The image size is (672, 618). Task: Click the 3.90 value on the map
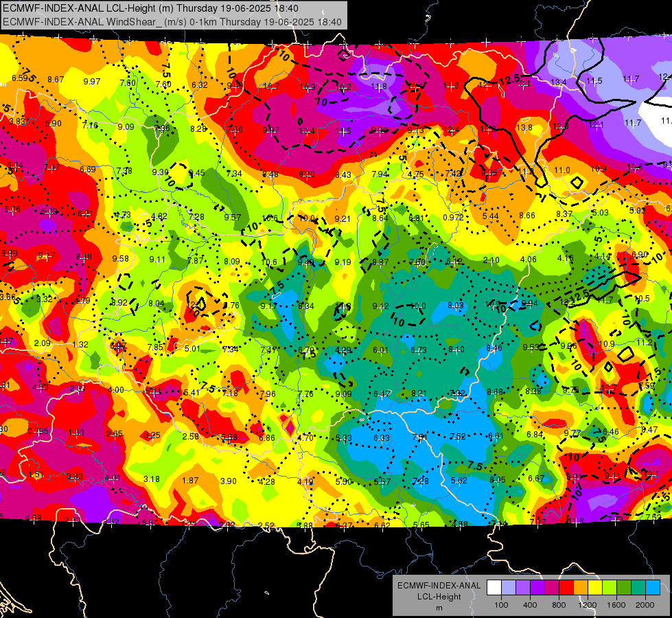click(x=229, y=481)
